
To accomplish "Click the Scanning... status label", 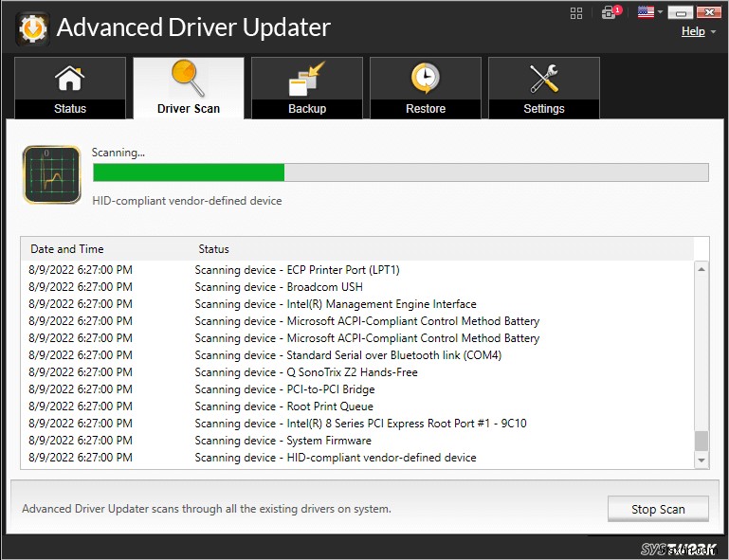I will (118, 153).
